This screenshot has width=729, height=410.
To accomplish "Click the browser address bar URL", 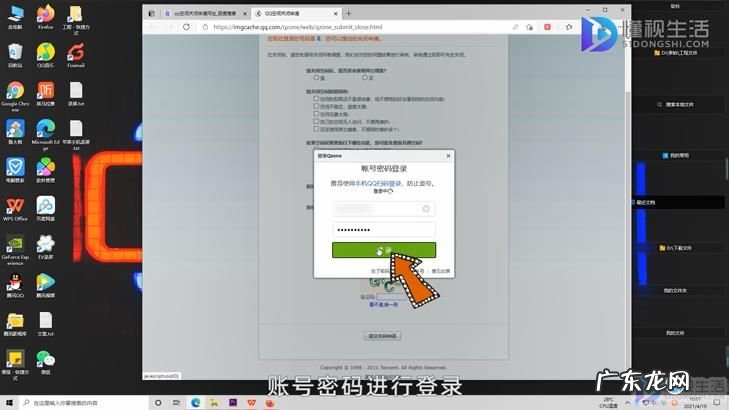I will coord(298,27).
